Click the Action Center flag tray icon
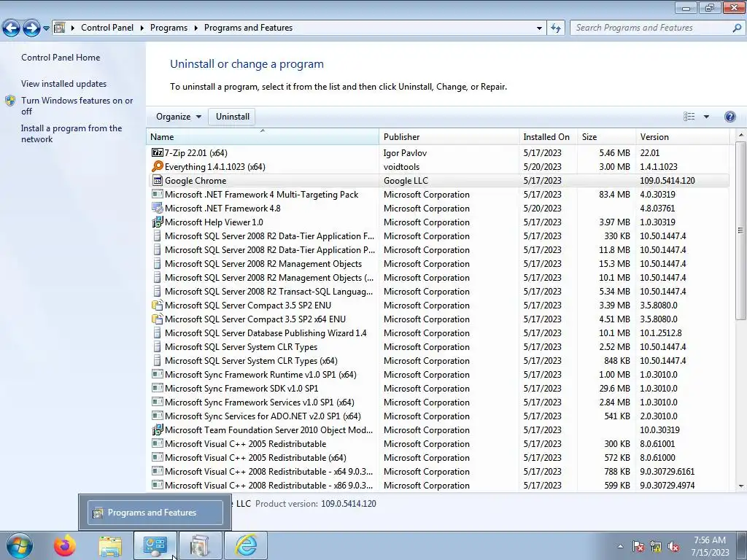The image size is (747, 560). 638,546
